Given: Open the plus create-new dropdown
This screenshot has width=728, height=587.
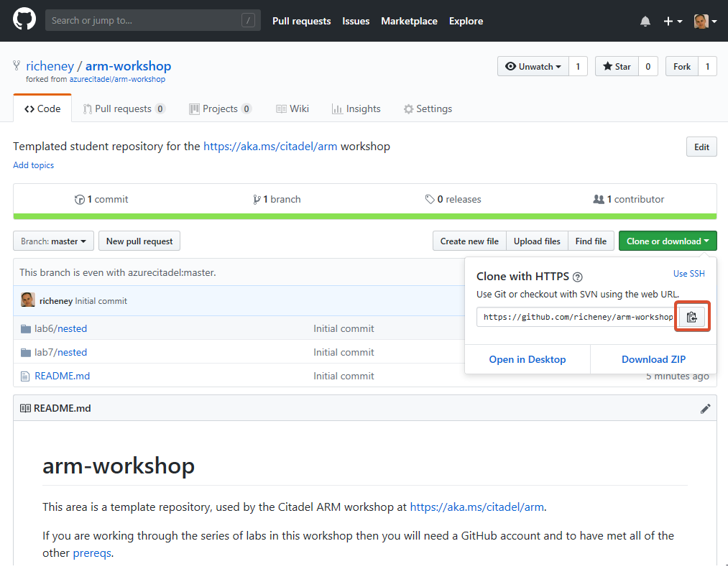Looking at the screenshot, I should click(x=673, y=22).
